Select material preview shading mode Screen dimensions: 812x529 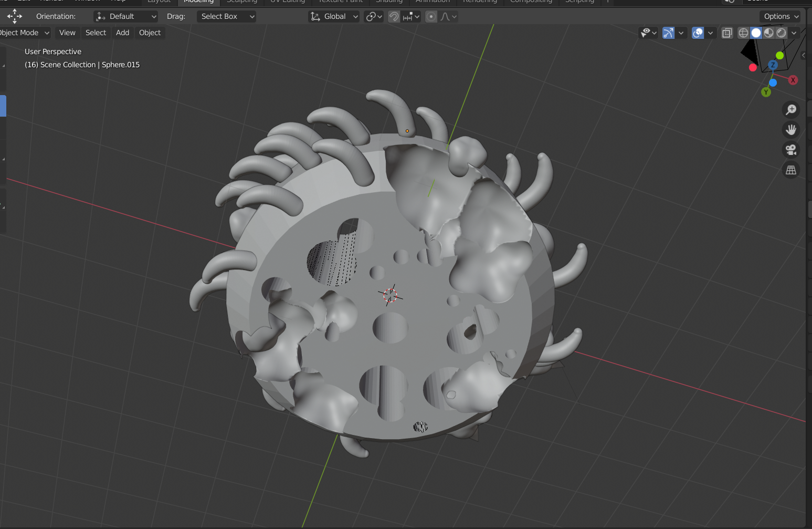point(768,33)
